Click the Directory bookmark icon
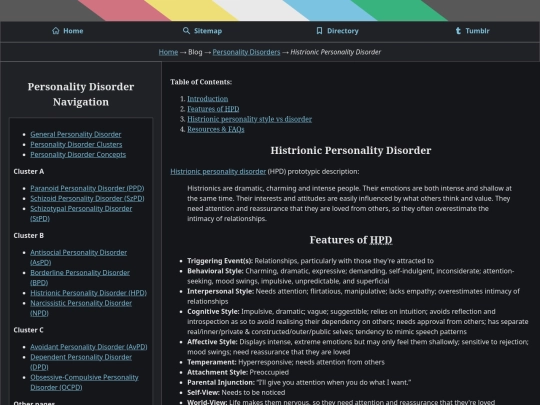Viewport: 540px width, 405px height. 319,31
